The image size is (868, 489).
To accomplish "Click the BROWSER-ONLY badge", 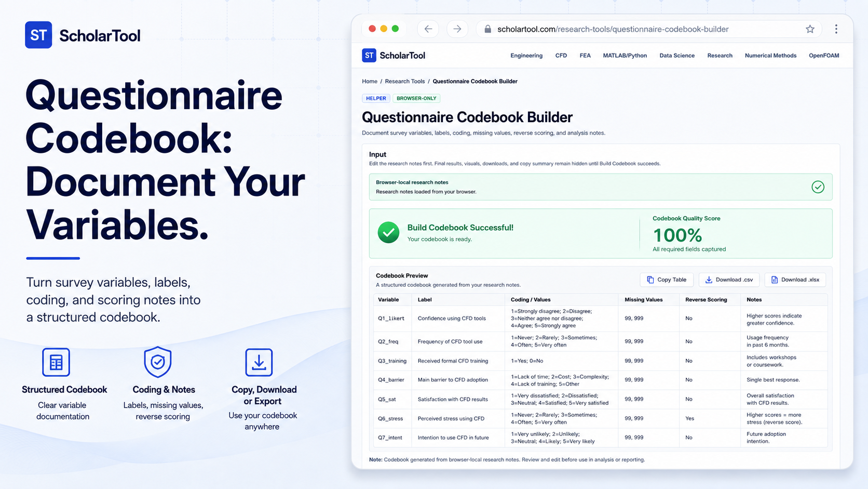I will coord(416,98).
